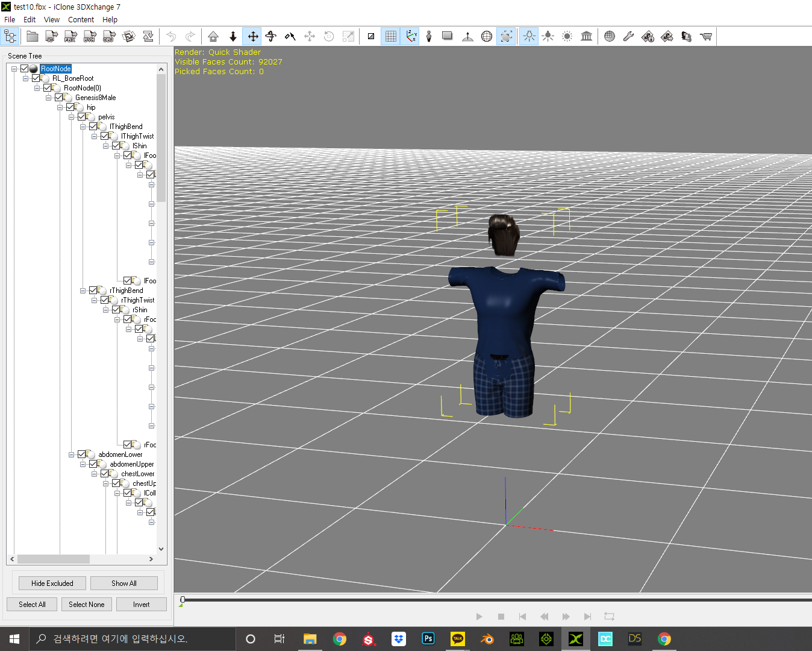Click the scene tree vertical scrollbar thumb
Screen dimensions: 812x651
161,139
